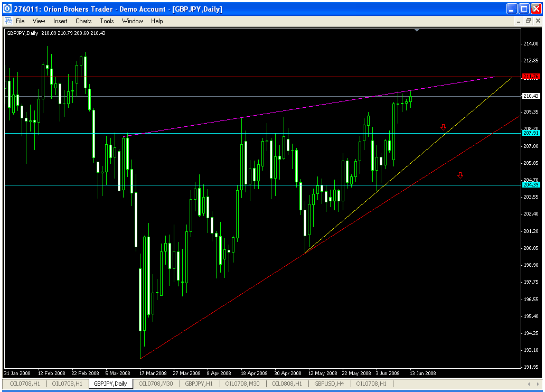Open the Help menu

pos(157,21)
